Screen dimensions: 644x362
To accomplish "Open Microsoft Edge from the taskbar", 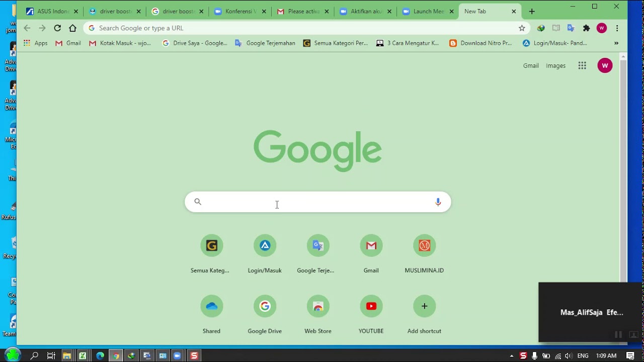I will coord(100,356).
